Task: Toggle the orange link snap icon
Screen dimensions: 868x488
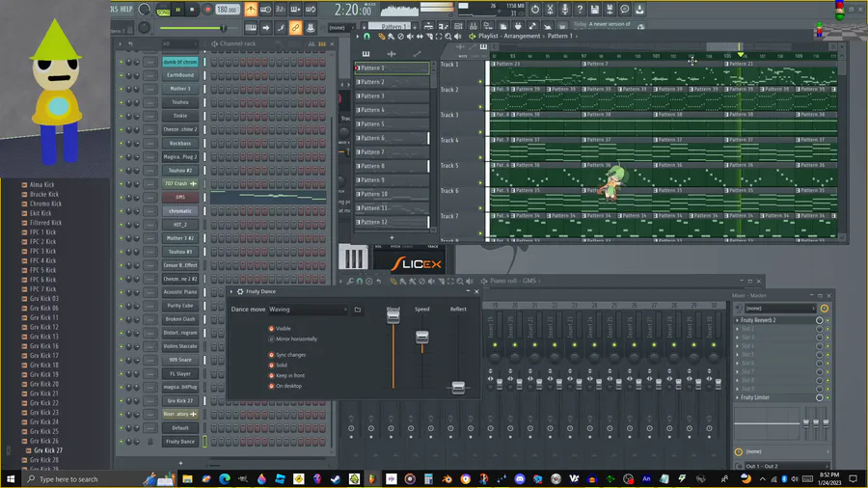Action: point(295,28)
